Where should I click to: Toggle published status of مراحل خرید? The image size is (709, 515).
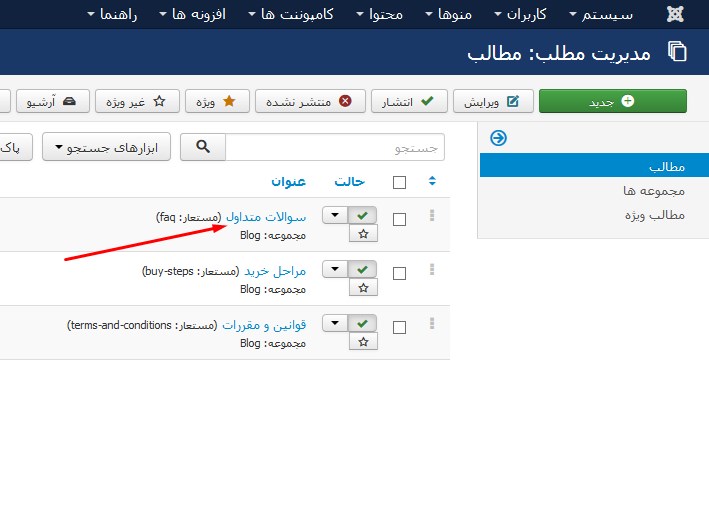tap(363, 269)
